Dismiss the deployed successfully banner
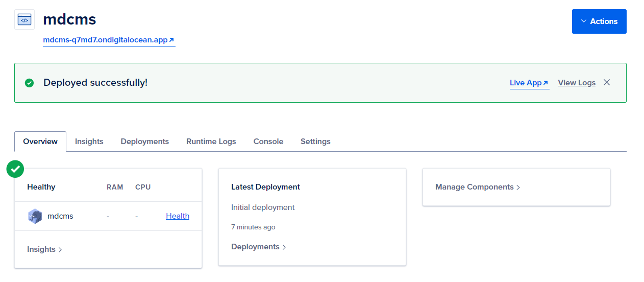 click(x=607, y=83)
